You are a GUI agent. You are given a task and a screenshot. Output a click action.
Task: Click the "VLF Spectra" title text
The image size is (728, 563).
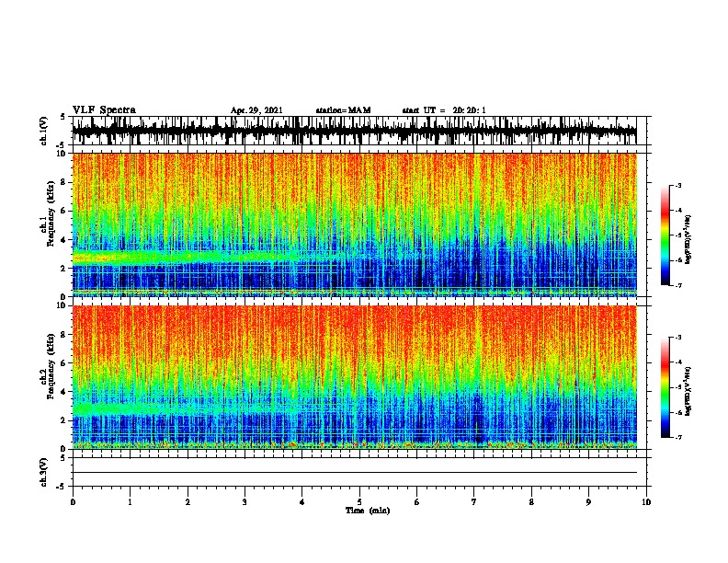click(x=104, y=110)
